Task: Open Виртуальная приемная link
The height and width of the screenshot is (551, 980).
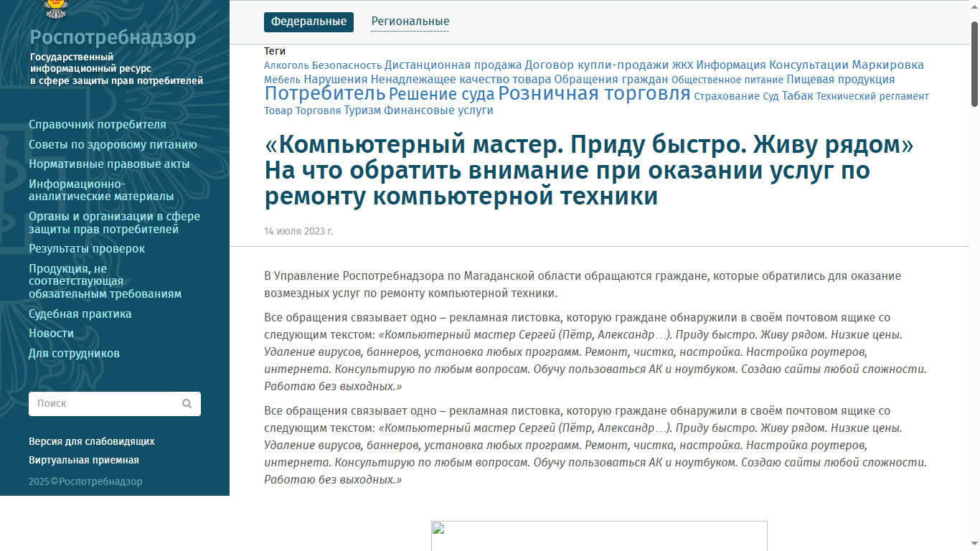Action: coord(84,461)
